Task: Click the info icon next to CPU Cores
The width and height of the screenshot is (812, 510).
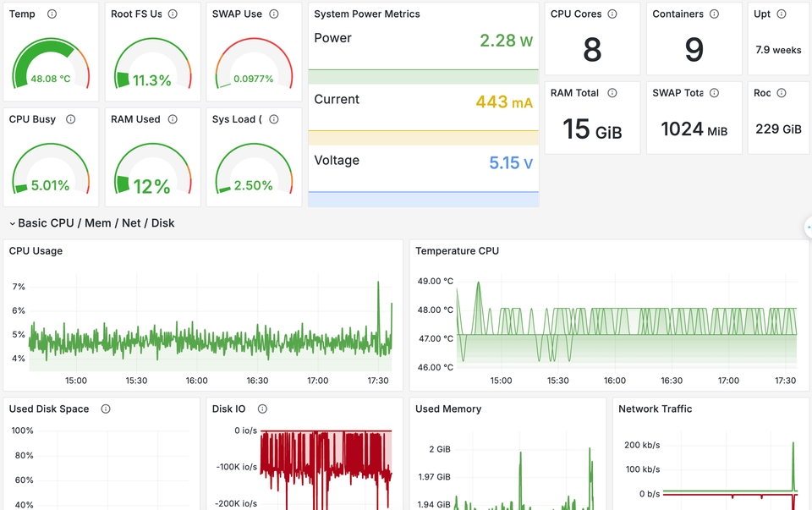Action: pos(612,14)
